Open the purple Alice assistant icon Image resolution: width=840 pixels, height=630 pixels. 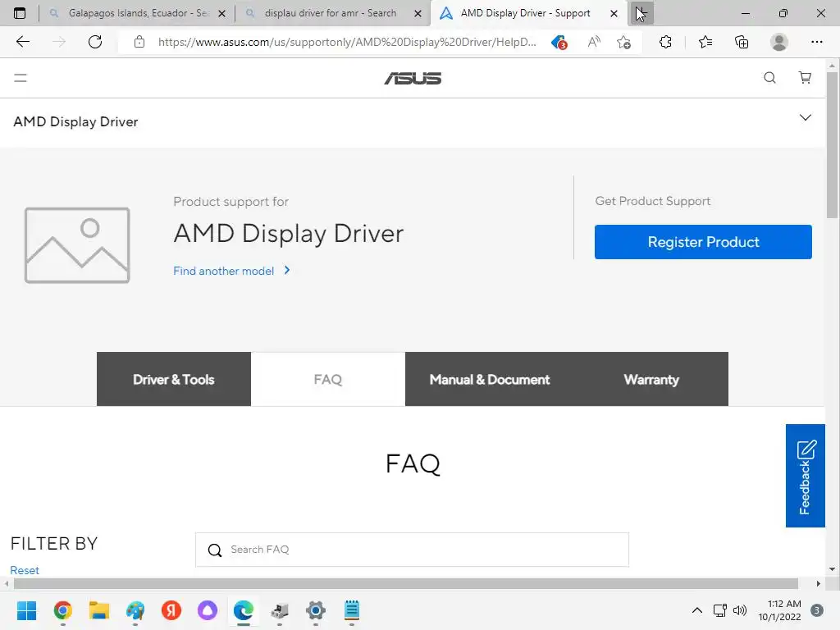(208, 610)
